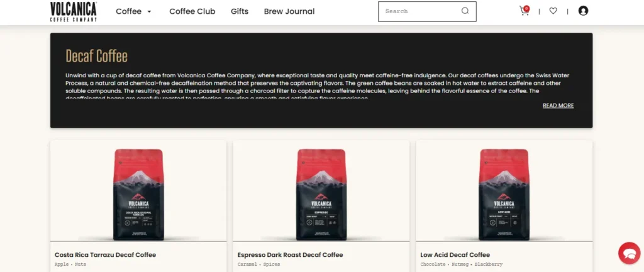The width and height of the screenshot is (644, 272).
Task: Expand the Coffee menu arrow
Action: tap(149, 11)
